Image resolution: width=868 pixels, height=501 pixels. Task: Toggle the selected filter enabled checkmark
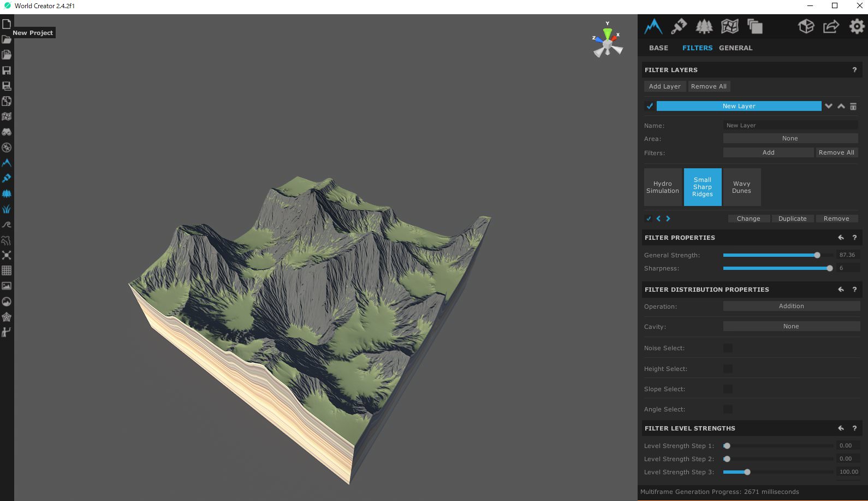point(649,219)
